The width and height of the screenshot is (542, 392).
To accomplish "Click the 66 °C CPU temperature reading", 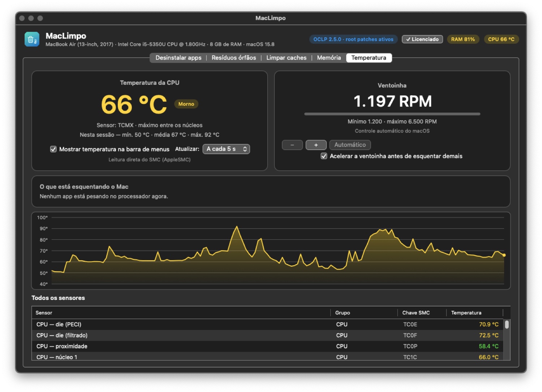I will click(x=134, y=105).
